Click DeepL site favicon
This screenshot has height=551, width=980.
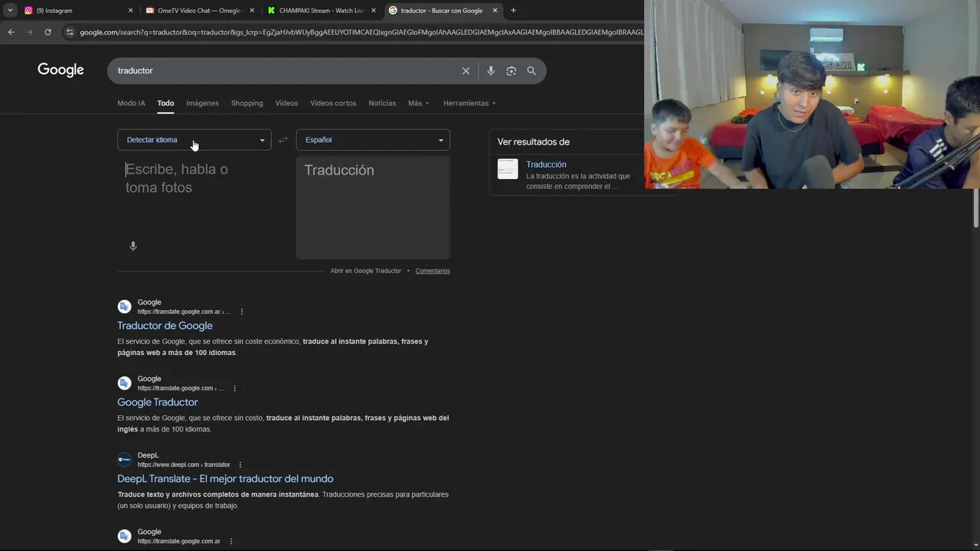pyautogui.click(x=124, y=460)
